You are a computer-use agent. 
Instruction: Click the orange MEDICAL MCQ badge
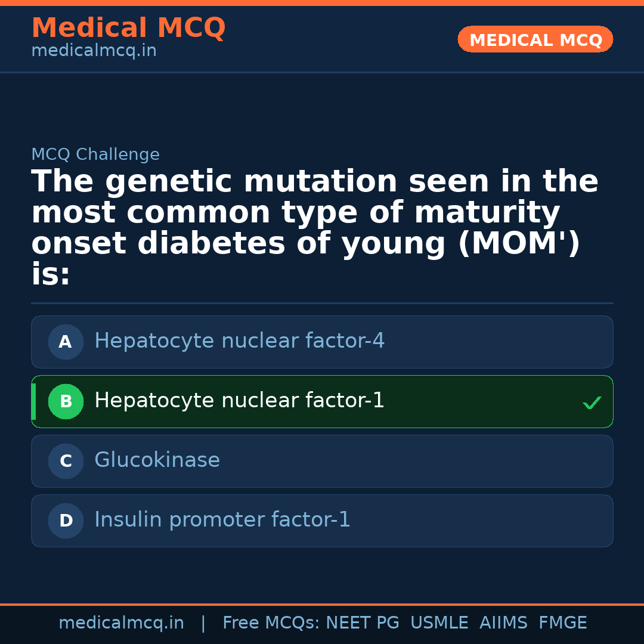535,40
